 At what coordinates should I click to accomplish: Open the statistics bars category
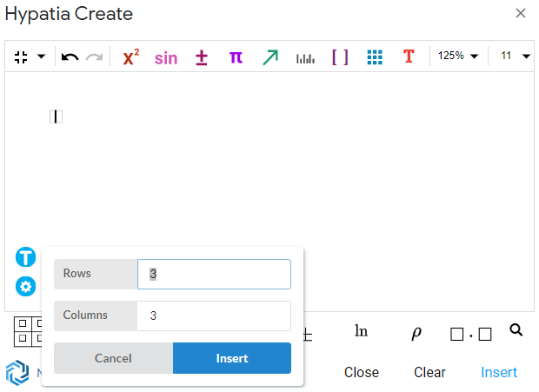coord(305,58)
